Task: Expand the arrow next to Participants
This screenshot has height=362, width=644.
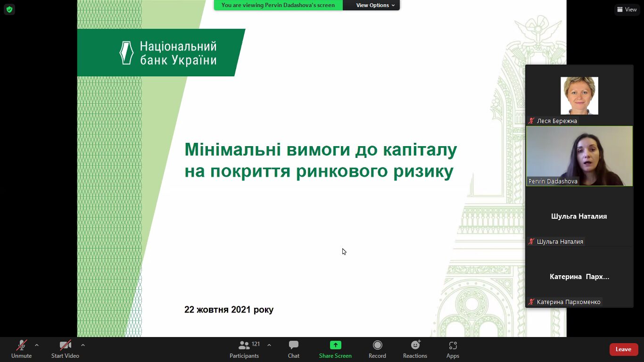Action: click(269, 345)
